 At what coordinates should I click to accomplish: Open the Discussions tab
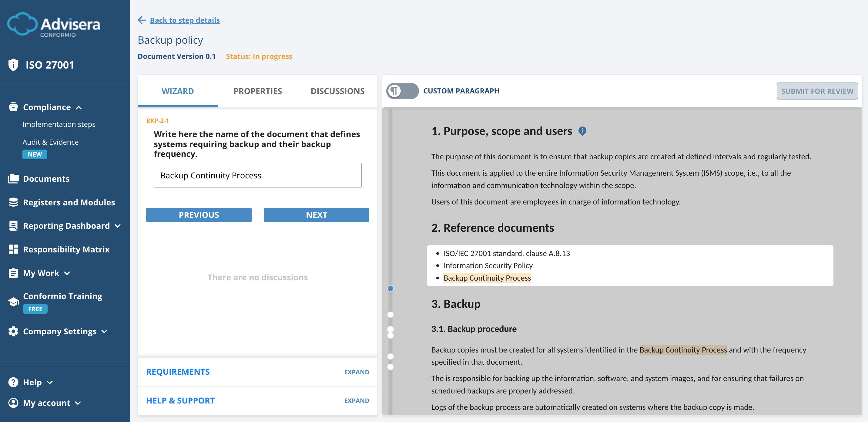(x=337, y=91)
